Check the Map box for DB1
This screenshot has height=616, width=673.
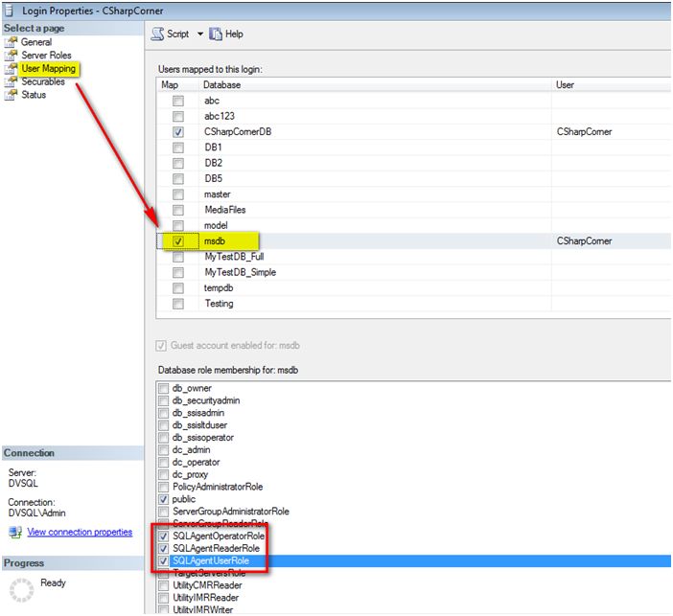[178, 148]
